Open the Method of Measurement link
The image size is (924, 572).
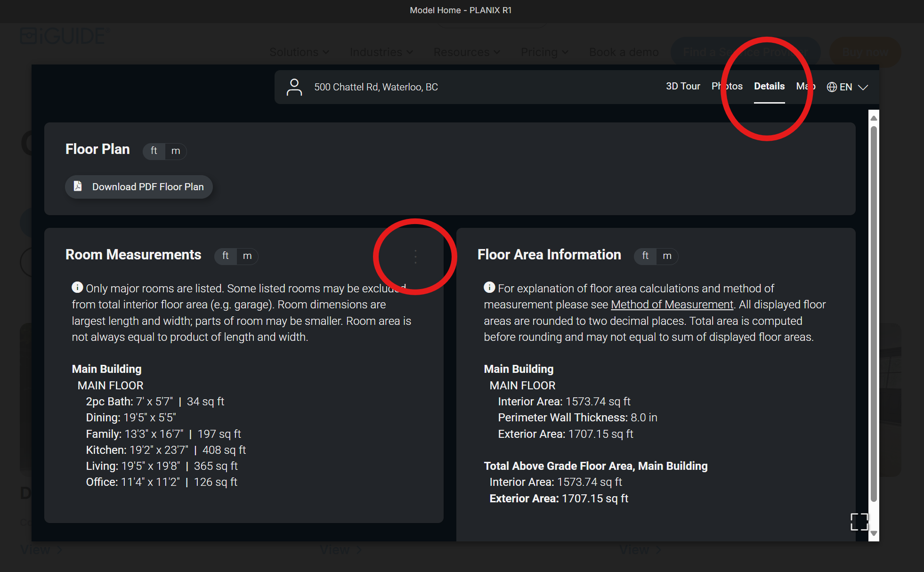[672, 305]
